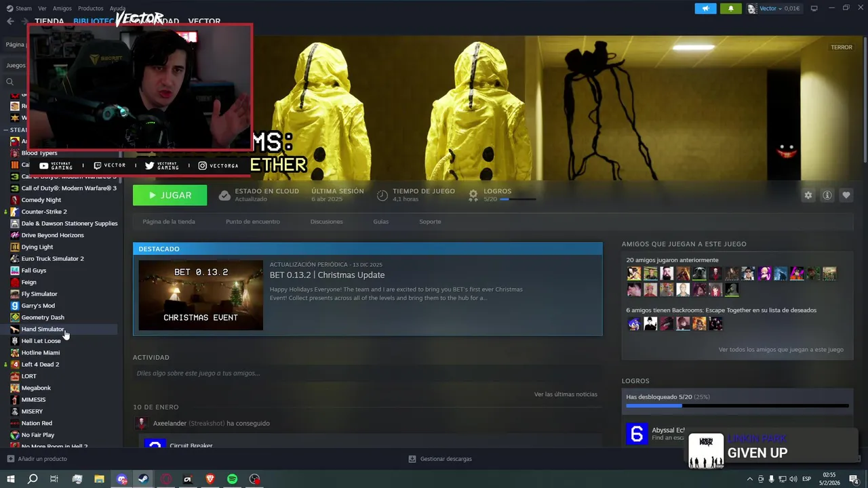Click the Has desbloqueado 25% progress bar

737,406
